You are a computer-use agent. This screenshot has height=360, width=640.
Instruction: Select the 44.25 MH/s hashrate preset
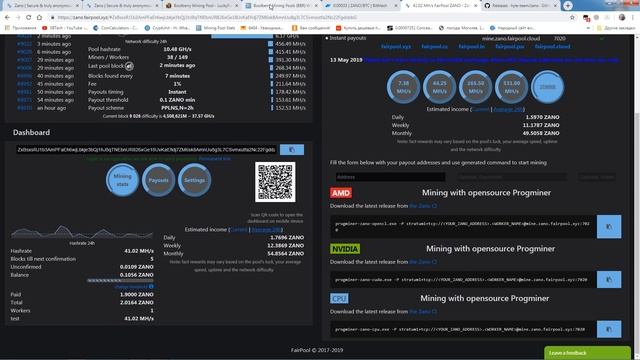439,87
